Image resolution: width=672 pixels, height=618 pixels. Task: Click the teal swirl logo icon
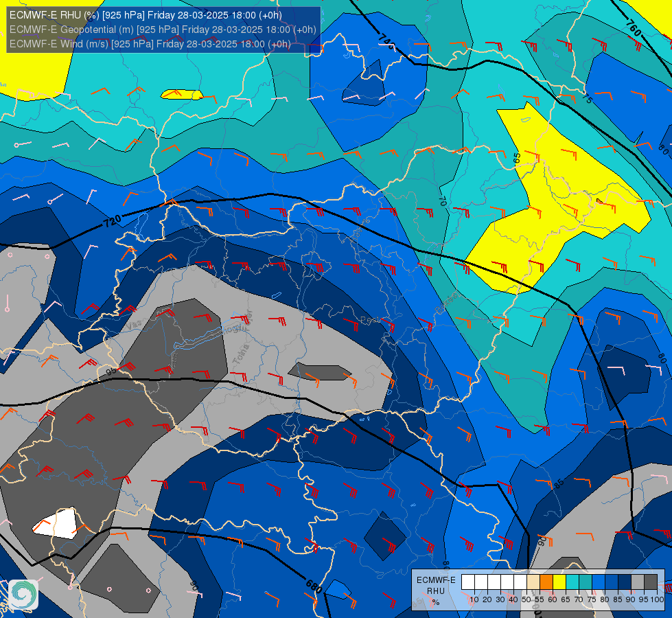(x=23, y=594)
